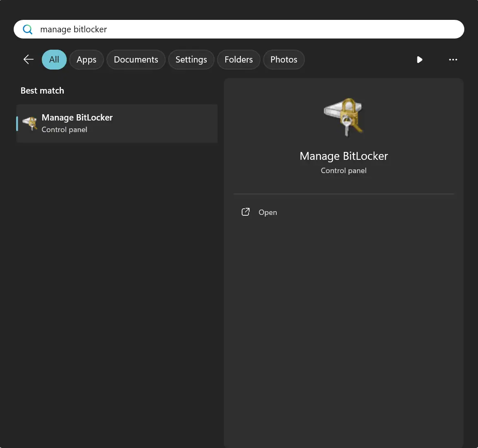
Task: Switch to the Folders filter
Action: point(239,60)
